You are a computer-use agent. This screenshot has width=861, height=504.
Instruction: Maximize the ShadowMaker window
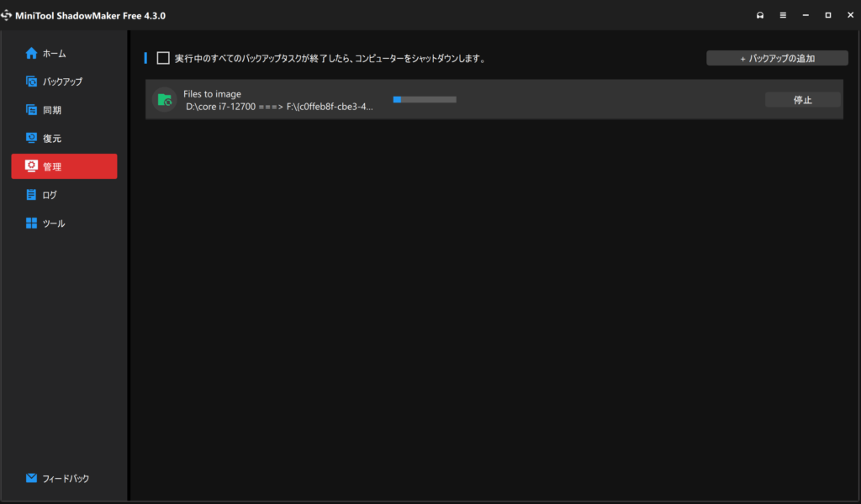pyautogui.click(x=828, y=15)
